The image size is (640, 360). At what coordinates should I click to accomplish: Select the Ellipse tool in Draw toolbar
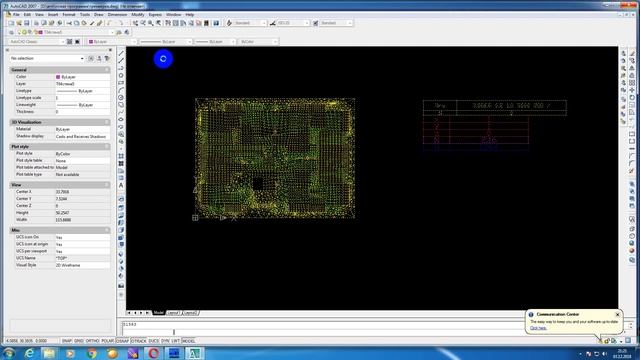coord(121,120)
